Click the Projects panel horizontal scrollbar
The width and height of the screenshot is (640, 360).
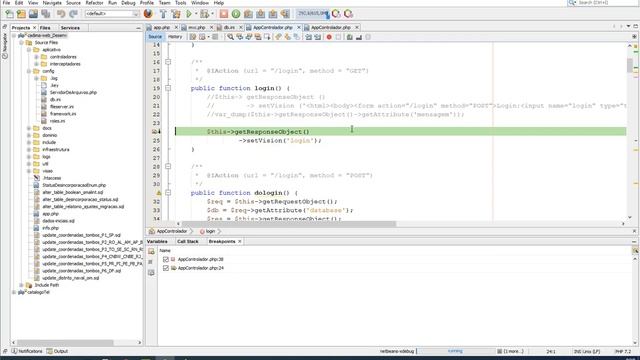[65, 342]
